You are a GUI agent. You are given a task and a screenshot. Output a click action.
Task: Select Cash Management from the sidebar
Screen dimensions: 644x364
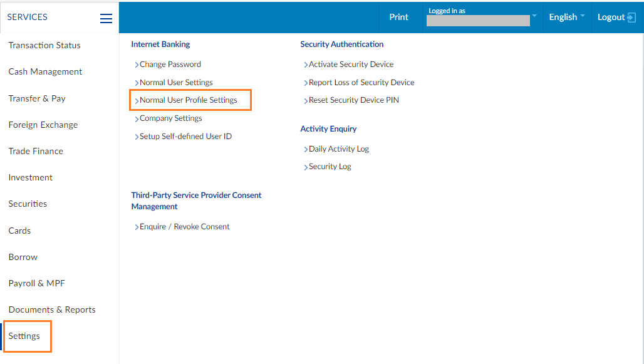click(x=45, y=71)
